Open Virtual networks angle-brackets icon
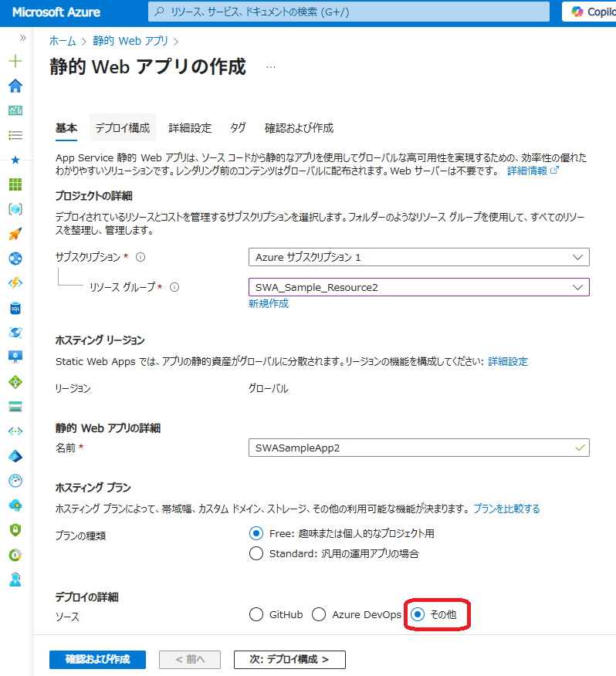Viewport: 616px width, 676px height. [15, 431]
